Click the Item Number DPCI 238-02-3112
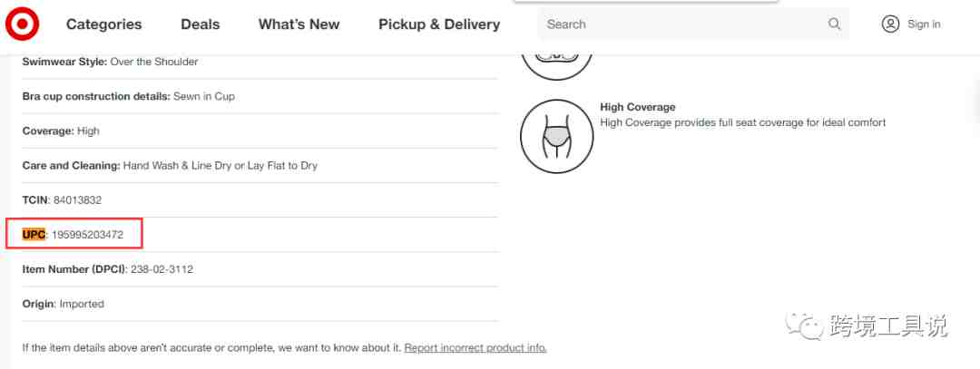The image size is (980, 369). 162,270
